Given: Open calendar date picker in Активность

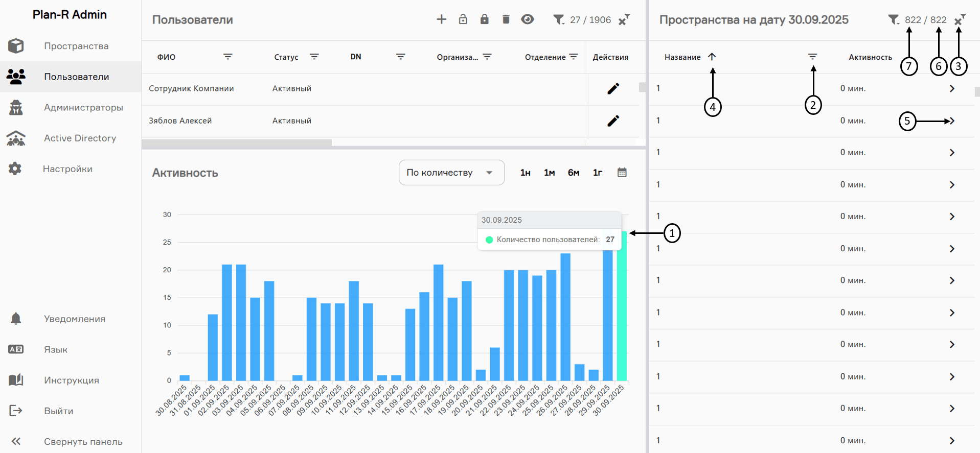Looking at the screenshot, I should tap(622, 173).
